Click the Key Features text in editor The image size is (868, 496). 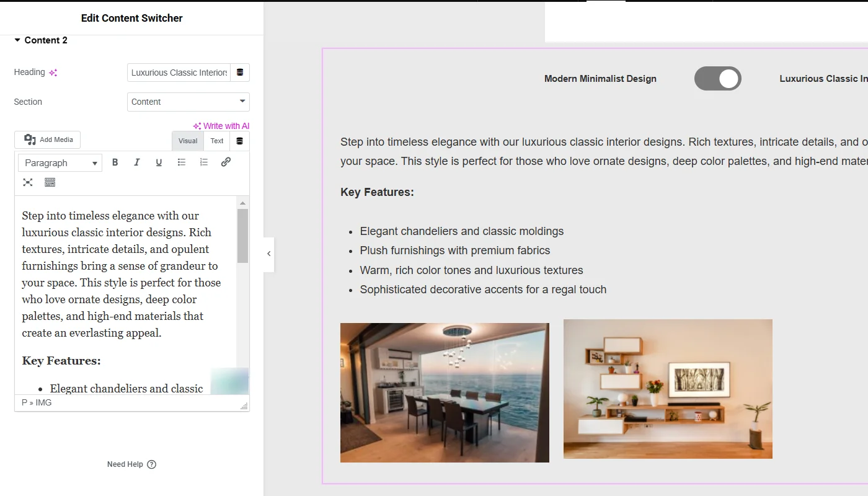(61, 361)
